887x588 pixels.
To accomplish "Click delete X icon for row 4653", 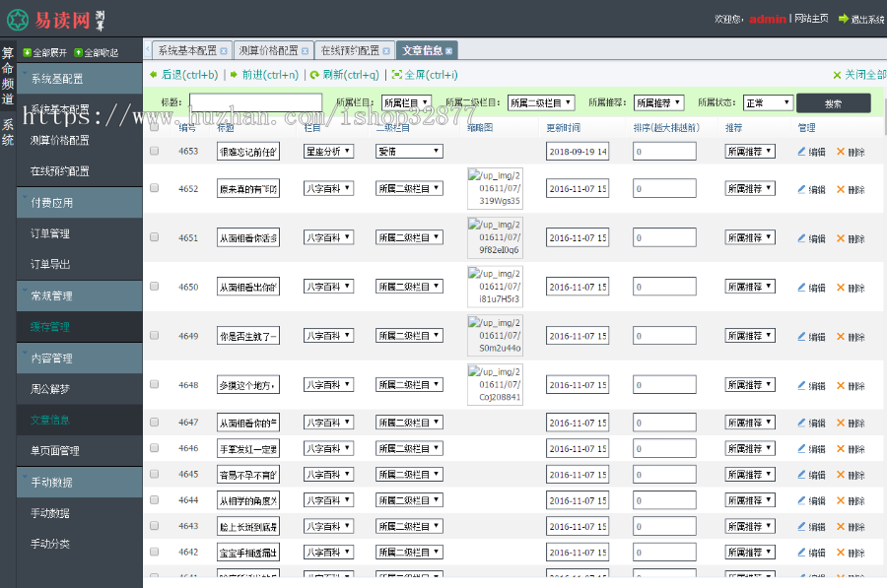I will [841, 151].
